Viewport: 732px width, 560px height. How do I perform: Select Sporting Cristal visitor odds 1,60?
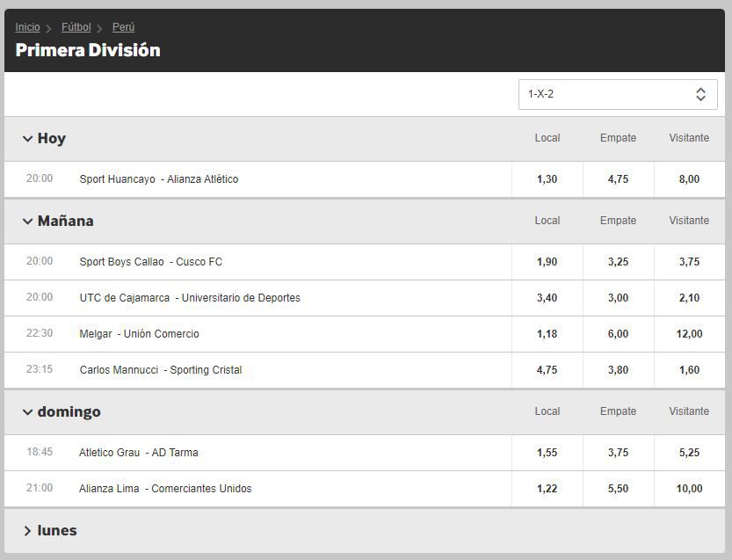[x=689, y=370]
